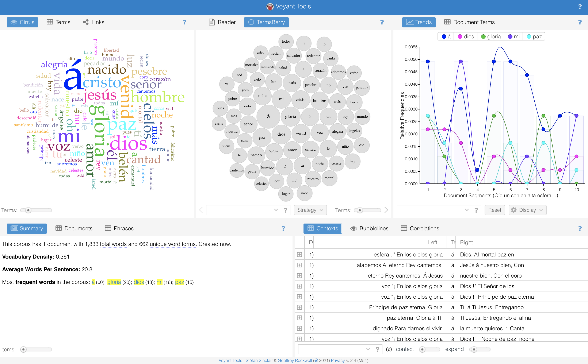The width and height of the screenshot is (588, 364).
Task: Open the Correlations tool
Action: (x=420, y=228)
